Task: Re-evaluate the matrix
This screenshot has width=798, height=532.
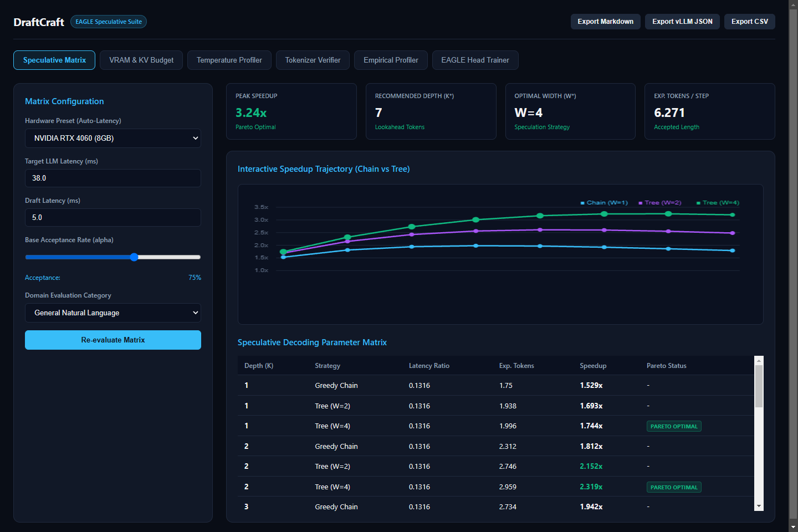Action: pos(113,340)
